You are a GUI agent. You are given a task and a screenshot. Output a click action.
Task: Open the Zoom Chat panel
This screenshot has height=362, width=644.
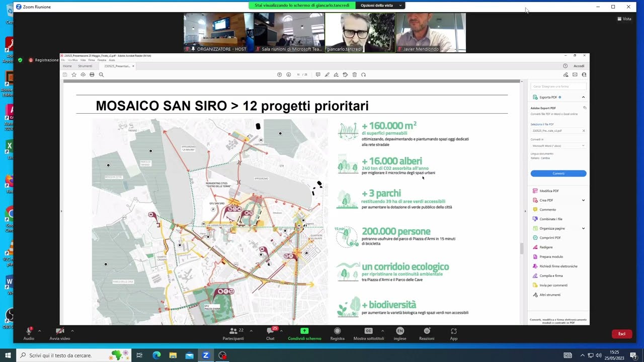click(270, 331)
